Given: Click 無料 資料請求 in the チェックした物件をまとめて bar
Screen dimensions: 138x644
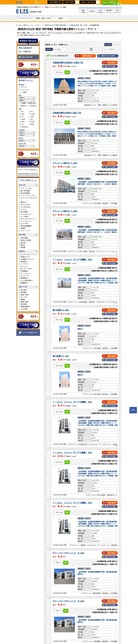Looking at the screenshot, I should click(x=85, y=56).
